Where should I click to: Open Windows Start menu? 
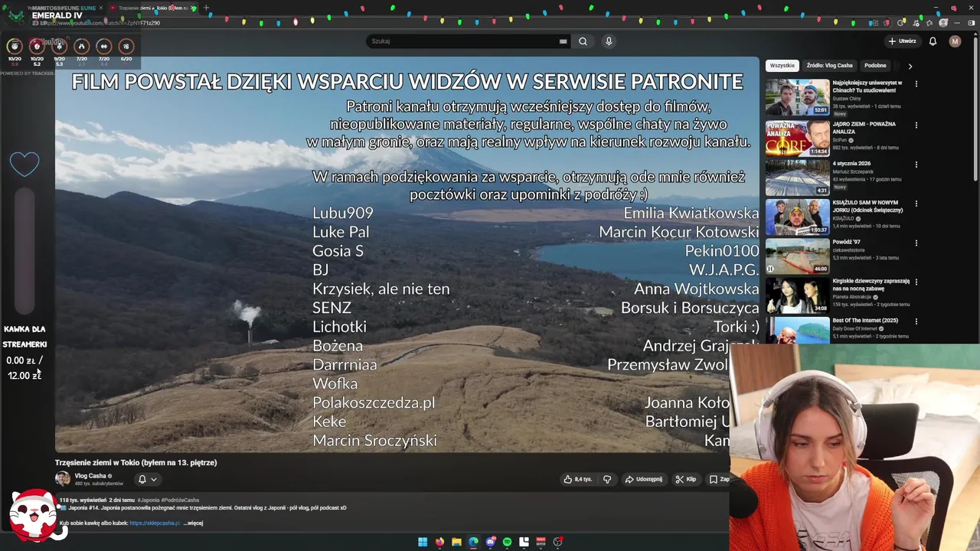click(x=423, y=542)
